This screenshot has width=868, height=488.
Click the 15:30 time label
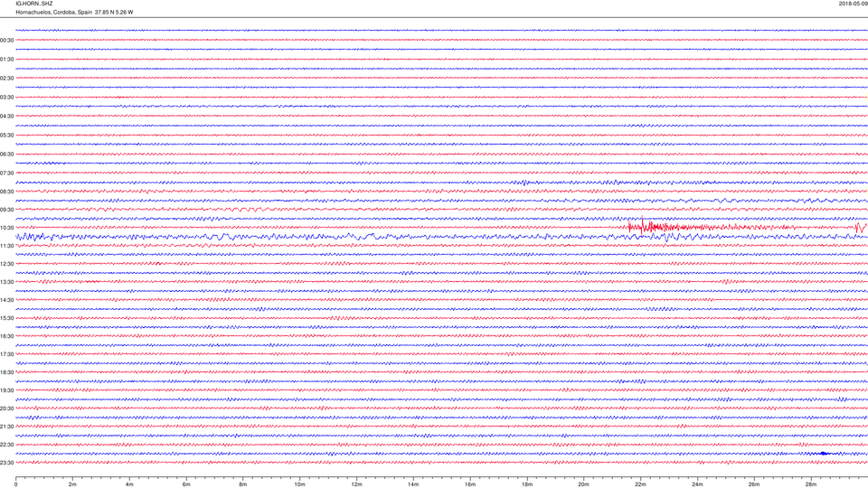[6, 318]
